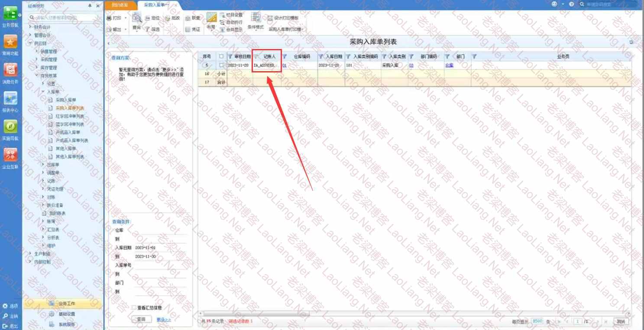644x330 pixels.
Task: Click the 筛选 filter toolbar button
Action: [x=152, y=29]
